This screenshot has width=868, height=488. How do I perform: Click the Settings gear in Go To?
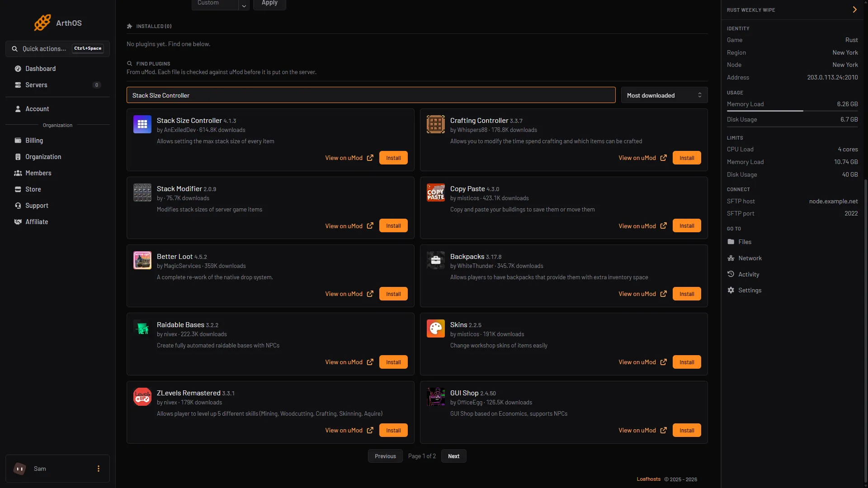pyautogui.click(x=731, y=290)
